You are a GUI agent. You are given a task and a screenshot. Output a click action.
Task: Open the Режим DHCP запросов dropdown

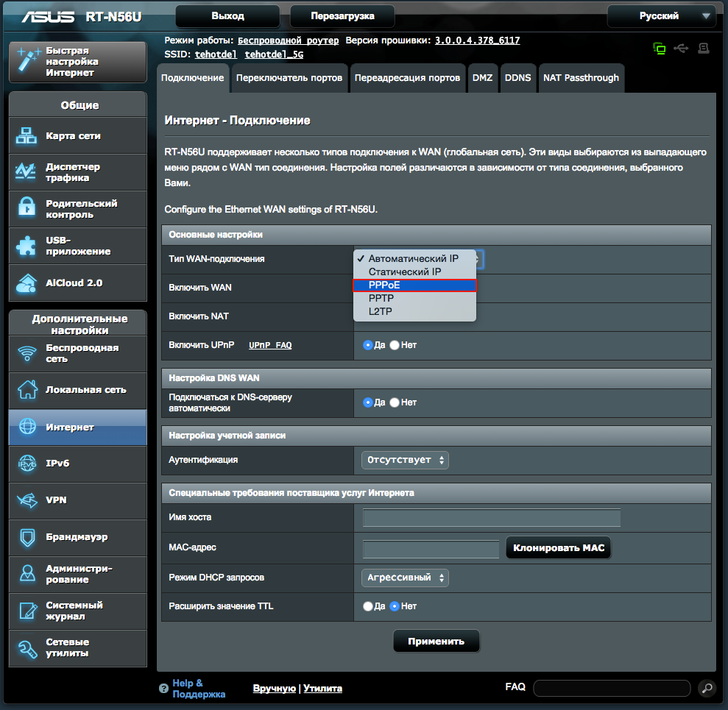point(405,578)
